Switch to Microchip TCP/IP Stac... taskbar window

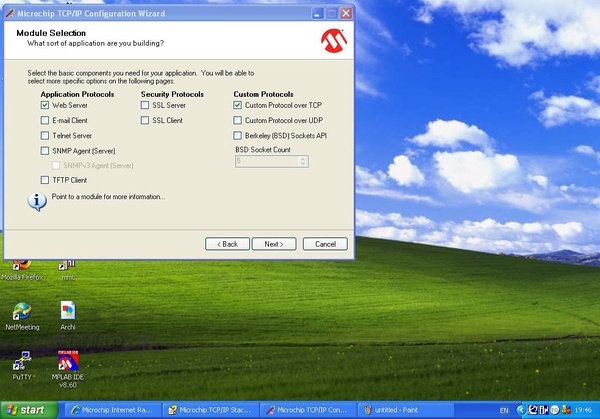coord(210,410)
